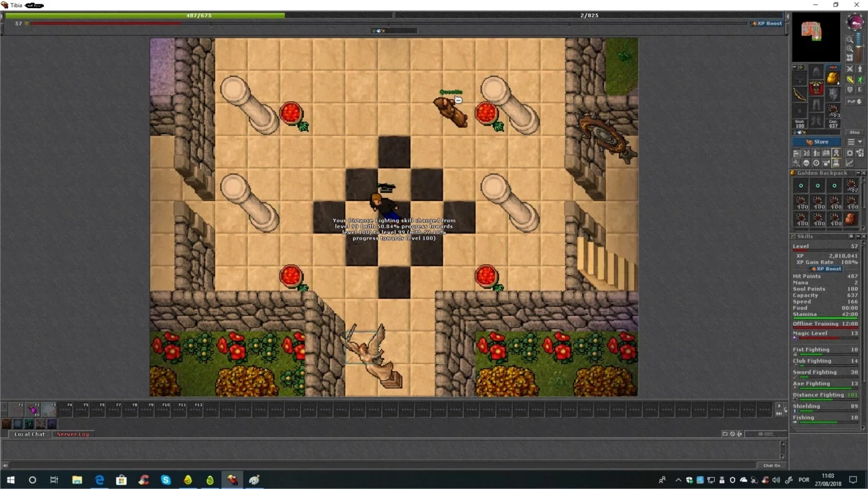Image resolution: width=868 pixels, height=489 pixels.
Task: Click the brown backpack item in Golden Backpack
Action: pyautogui.click(x=851, y=218)
